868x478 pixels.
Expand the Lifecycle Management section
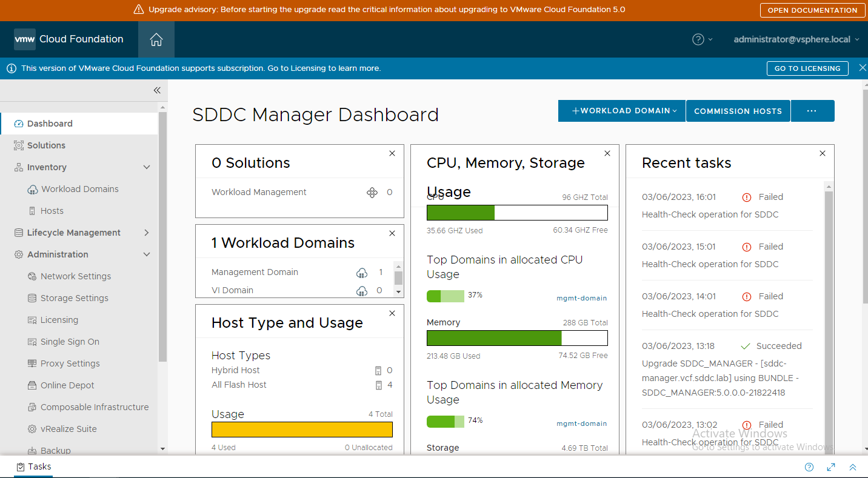(147, 233)
